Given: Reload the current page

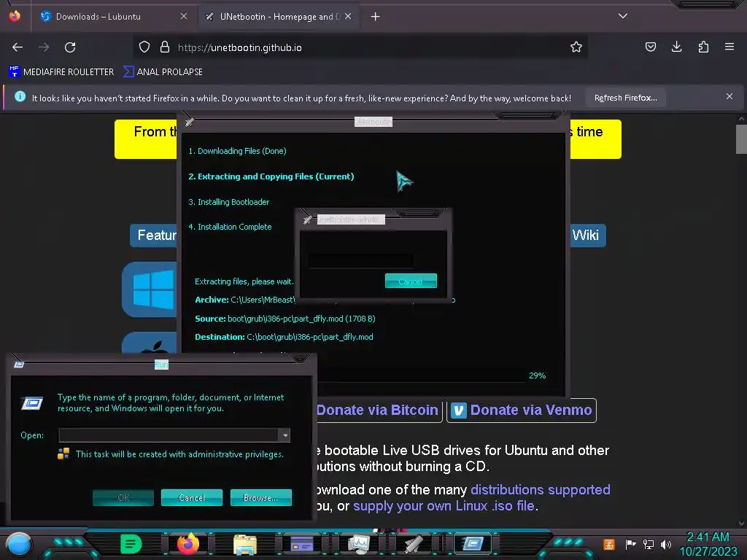Looking at the screenshot, I should 70,47.
